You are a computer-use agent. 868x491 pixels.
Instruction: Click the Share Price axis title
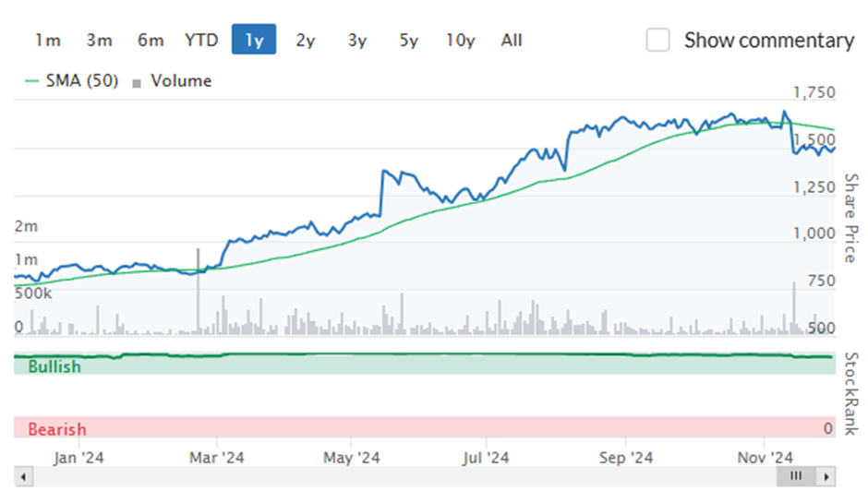click(851, 218)
